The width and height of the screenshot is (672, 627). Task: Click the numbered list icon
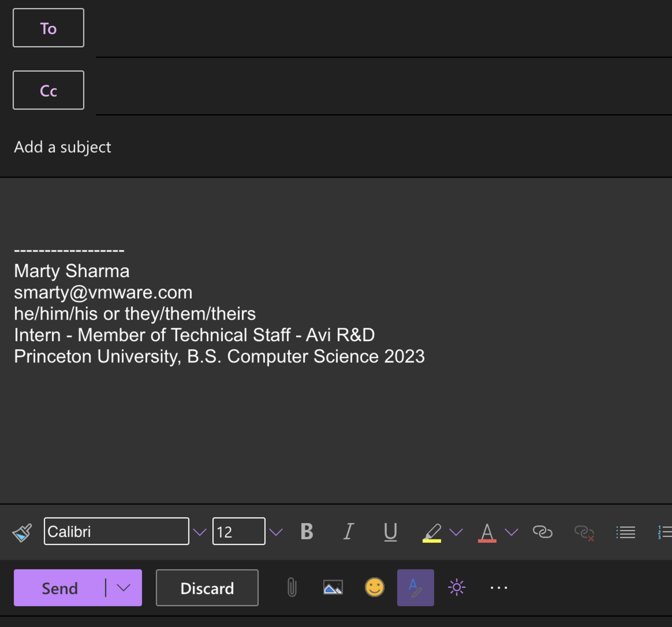pyautogui.click(x=664, y=533)
